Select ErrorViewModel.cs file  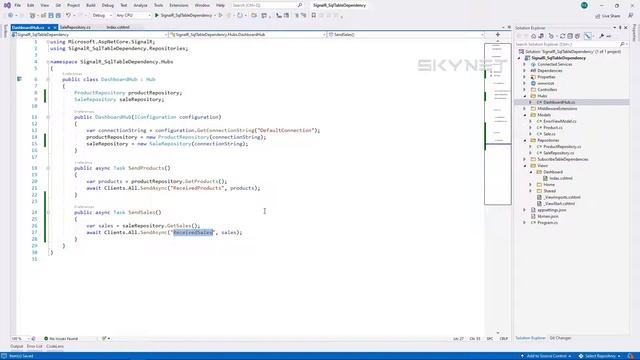(560, 121)
